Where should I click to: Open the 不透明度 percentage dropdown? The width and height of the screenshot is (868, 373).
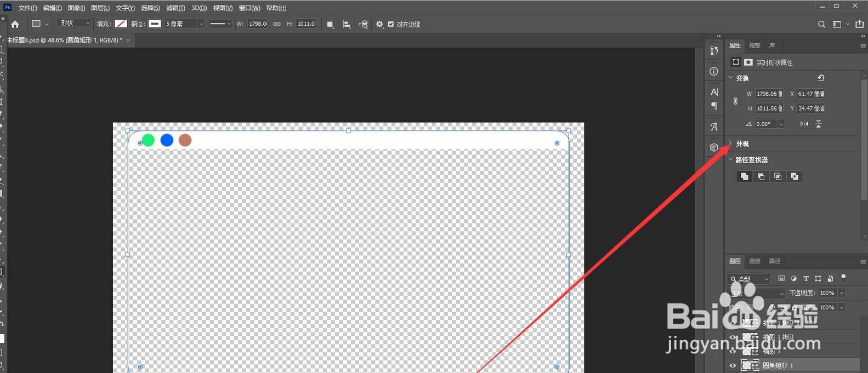click(x=842, y=293)
